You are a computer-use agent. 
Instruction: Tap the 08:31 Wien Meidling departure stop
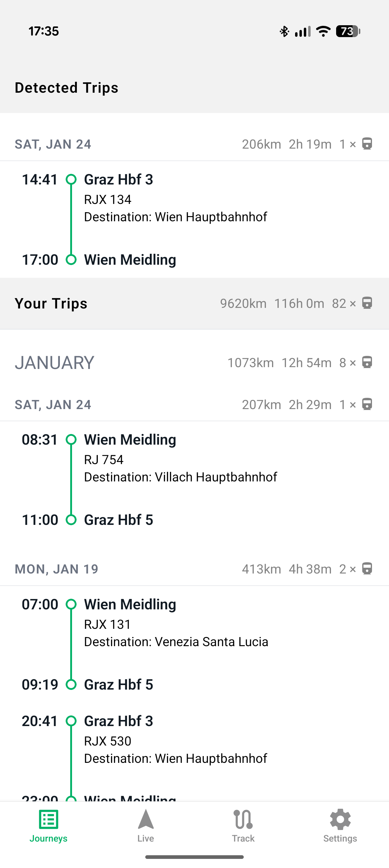tap(130, 440)
